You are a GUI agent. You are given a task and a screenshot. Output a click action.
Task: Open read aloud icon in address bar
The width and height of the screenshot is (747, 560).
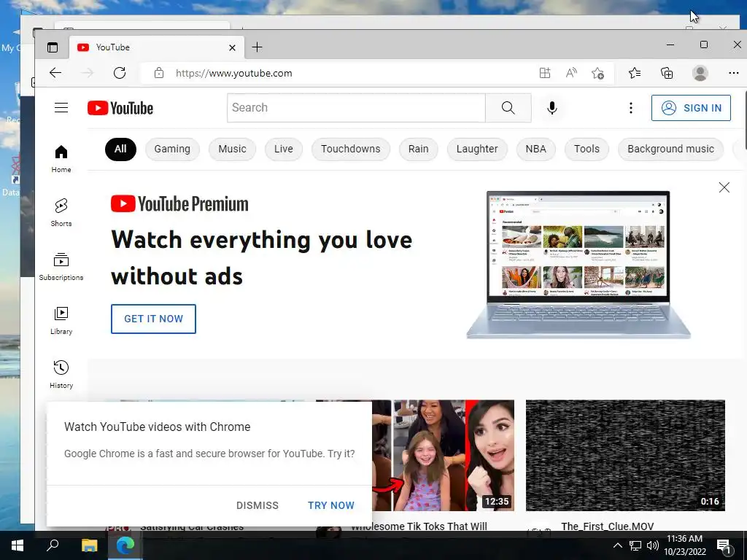click(571, 73)
